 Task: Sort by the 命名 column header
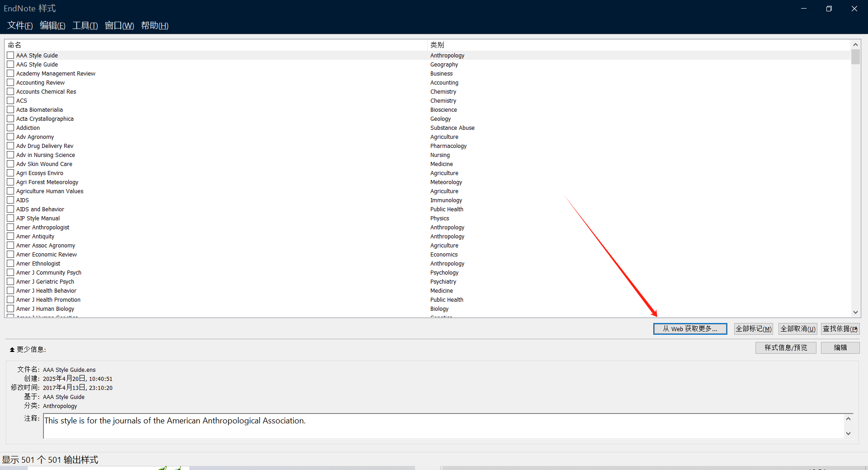pos(216,45)
